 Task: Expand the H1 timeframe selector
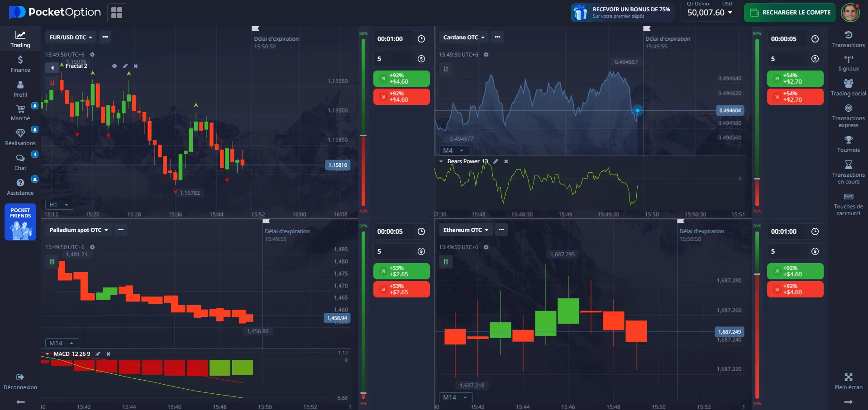click(x=59, y=205)
